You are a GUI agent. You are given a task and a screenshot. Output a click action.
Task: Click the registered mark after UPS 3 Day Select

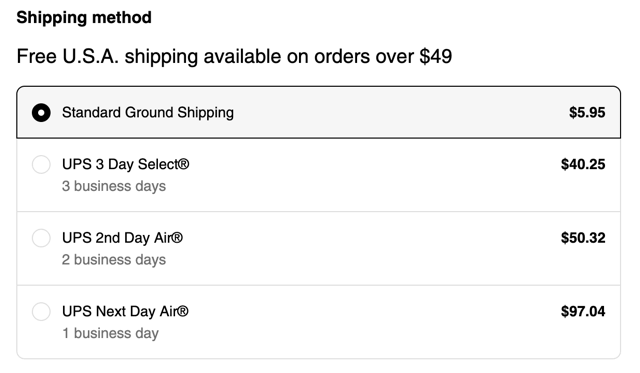[x=184, y=164]
